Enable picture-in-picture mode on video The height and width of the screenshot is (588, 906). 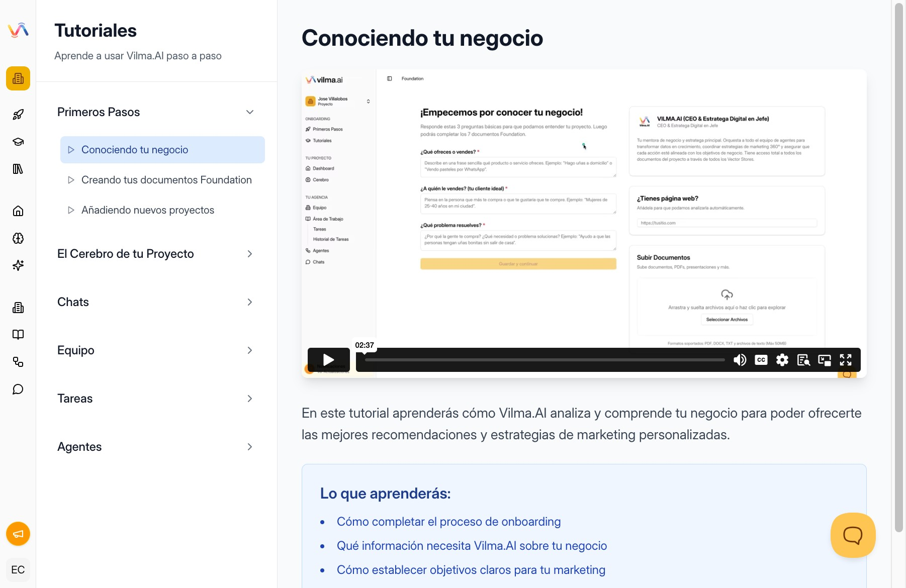click(825, 360)
